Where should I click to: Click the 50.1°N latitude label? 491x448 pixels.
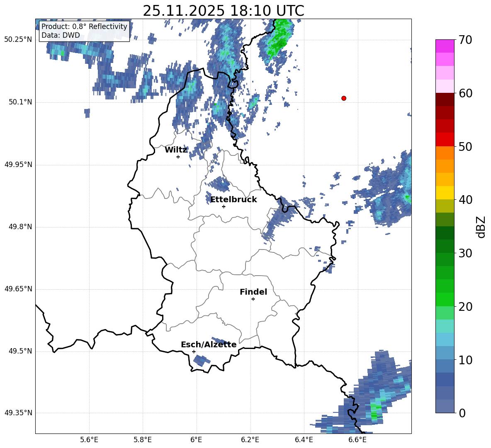[21, 102]
